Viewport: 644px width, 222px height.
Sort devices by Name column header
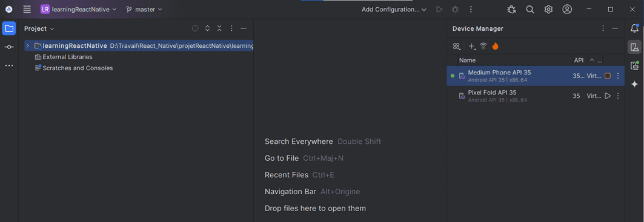(467, 60)
